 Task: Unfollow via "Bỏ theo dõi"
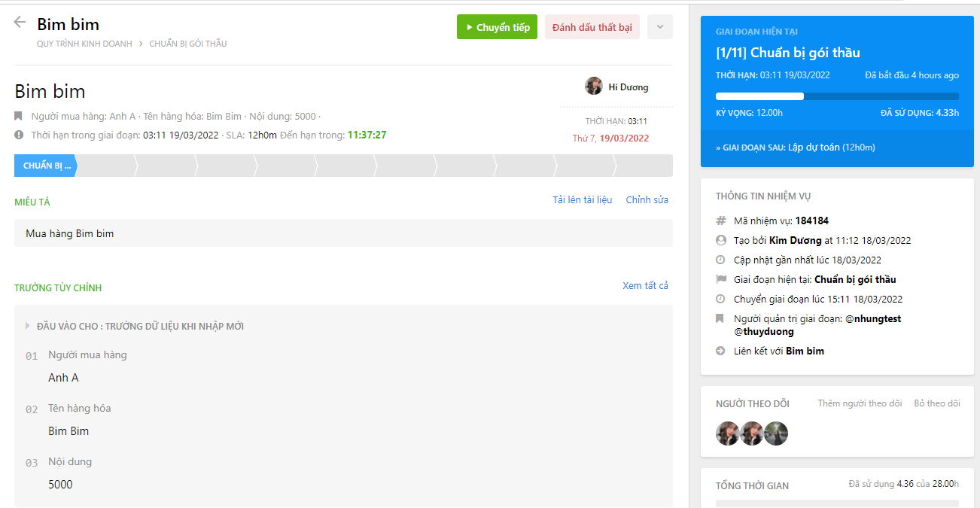point(936,403)
